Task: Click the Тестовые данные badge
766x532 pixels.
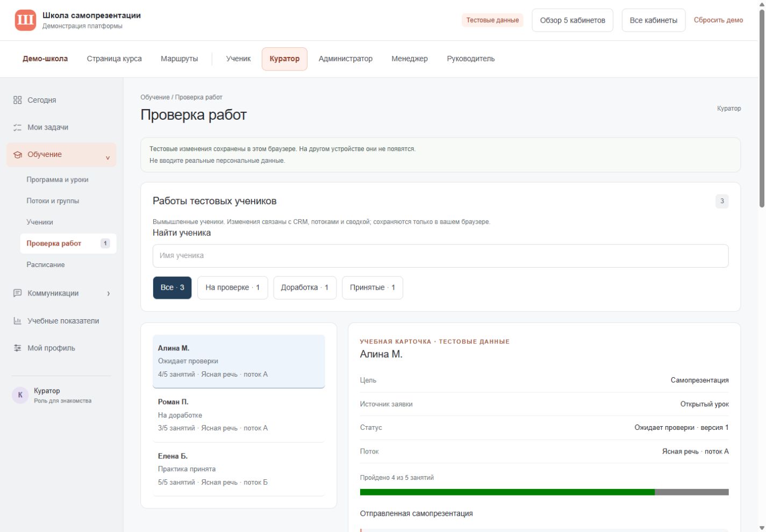Action: 492,20
